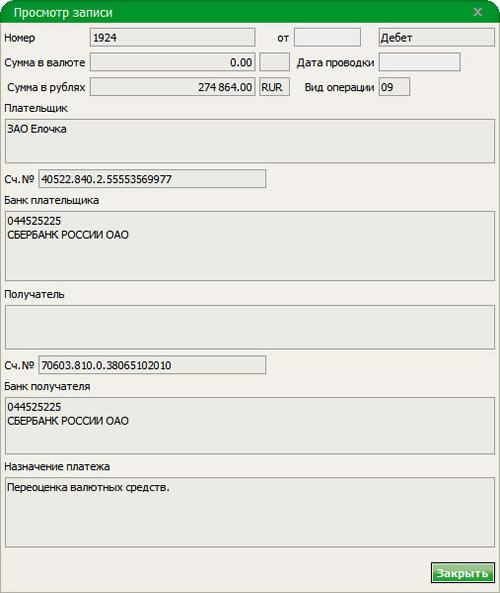Click the Сумма в рублях amount 274 864.00

pos(172,87)
